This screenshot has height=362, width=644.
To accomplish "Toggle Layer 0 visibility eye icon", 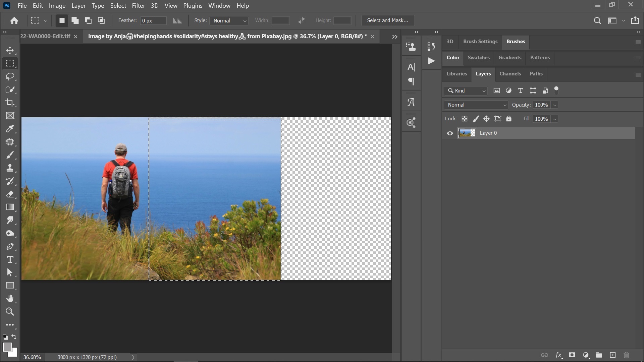I will coord(450,133).
